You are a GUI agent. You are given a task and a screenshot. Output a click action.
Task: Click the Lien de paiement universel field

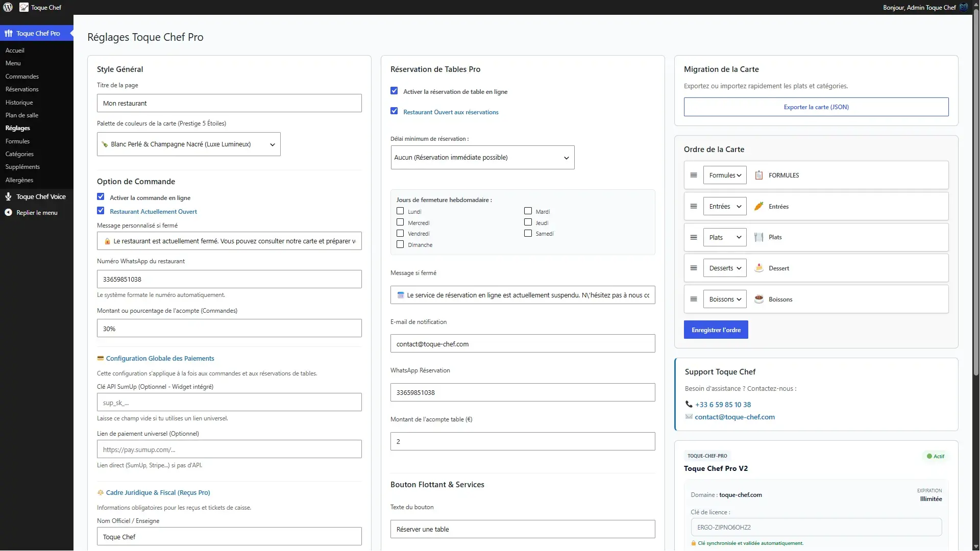pos(229,449)
